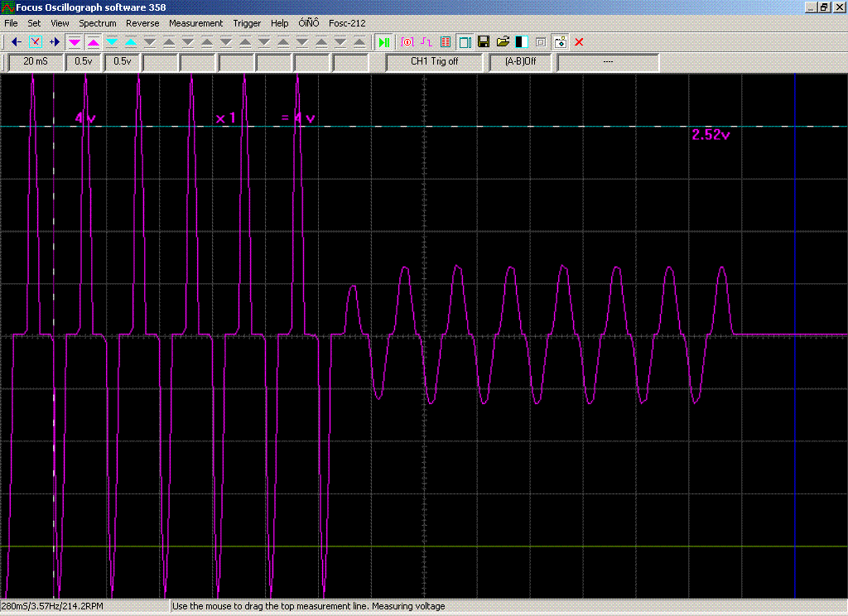Screen dimensions: 848x616
Task: Open the View menu
Action: 60,23
